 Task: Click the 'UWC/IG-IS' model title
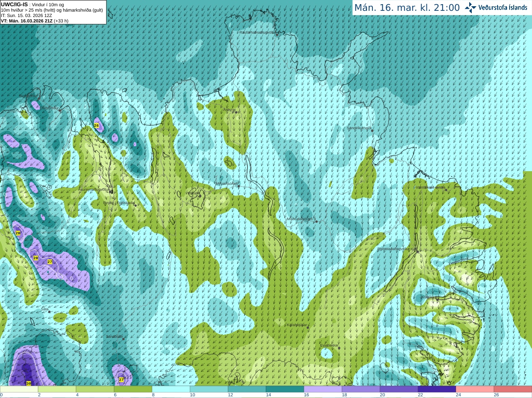click(14, 4)
